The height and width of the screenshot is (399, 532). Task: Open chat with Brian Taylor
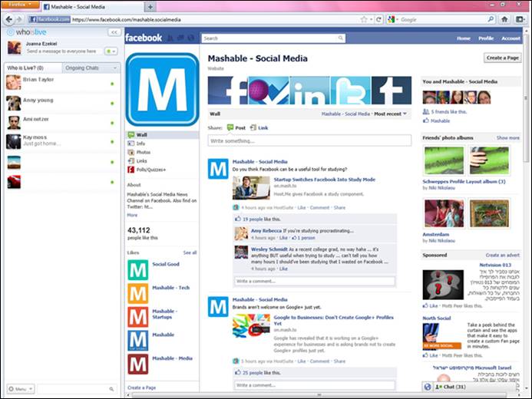(62, 83)
